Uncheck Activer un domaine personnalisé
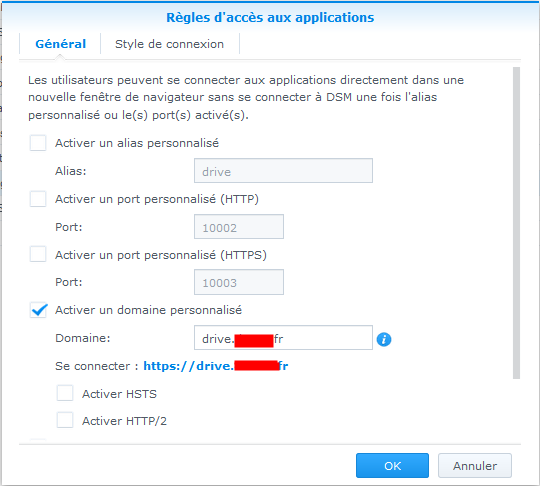Viewport: 540px width, 486px height. click(38, 310)
